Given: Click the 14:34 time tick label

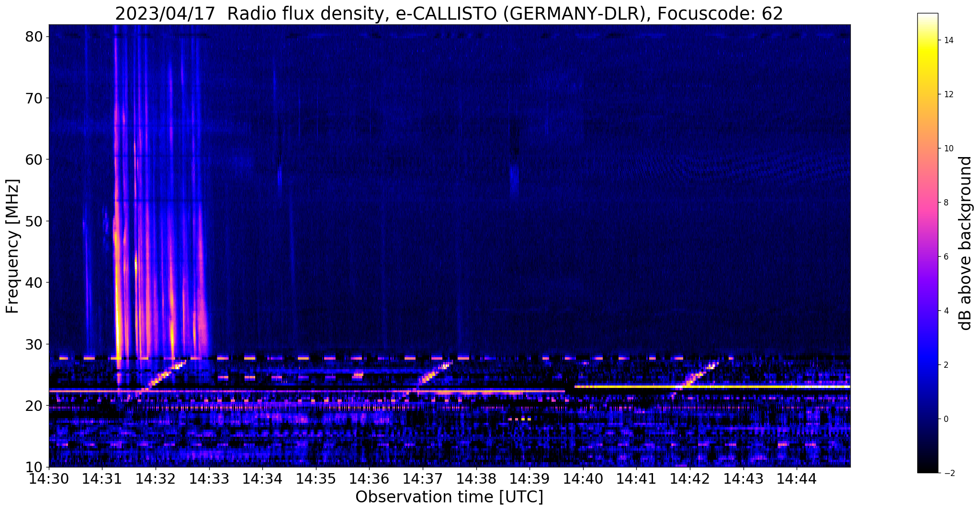Looking at the screenshot, I should click(262, 479).
